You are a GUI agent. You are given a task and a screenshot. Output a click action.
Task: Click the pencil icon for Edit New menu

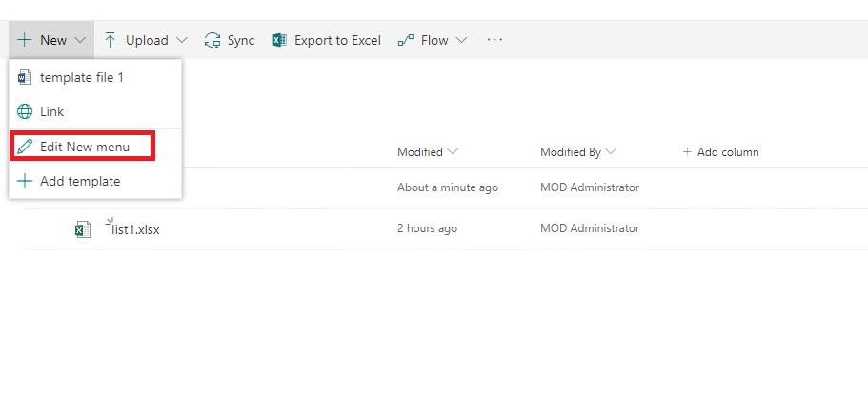point(25,147)
